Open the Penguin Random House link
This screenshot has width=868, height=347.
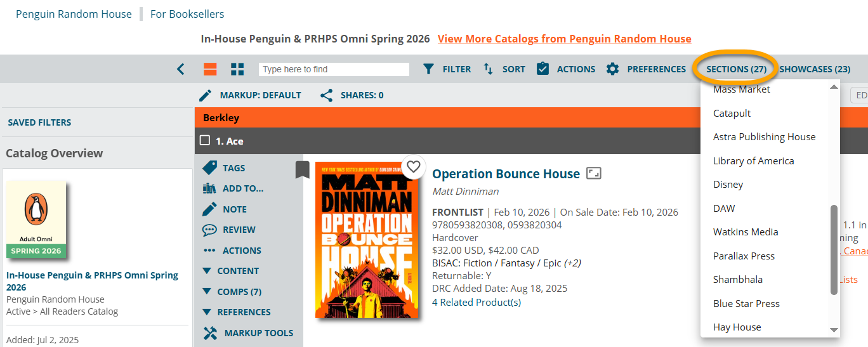tap(74, 14)
